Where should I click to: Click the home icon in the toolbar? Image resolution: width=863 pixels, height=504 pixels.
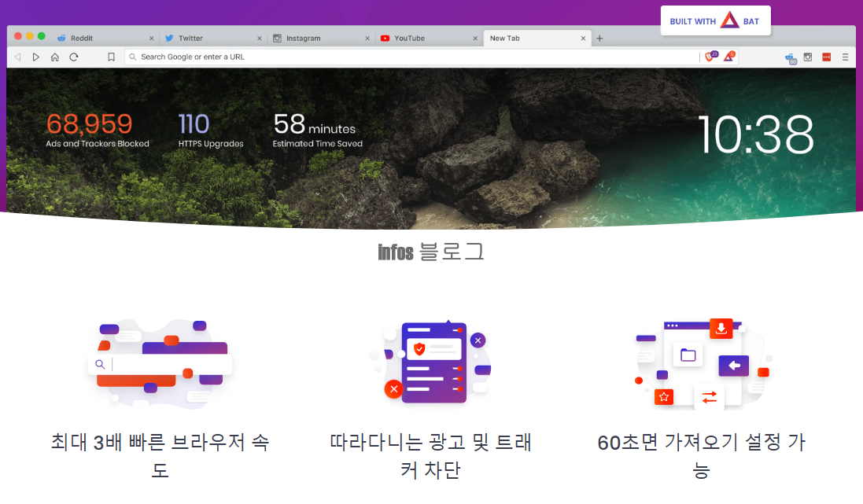[54, 57]
